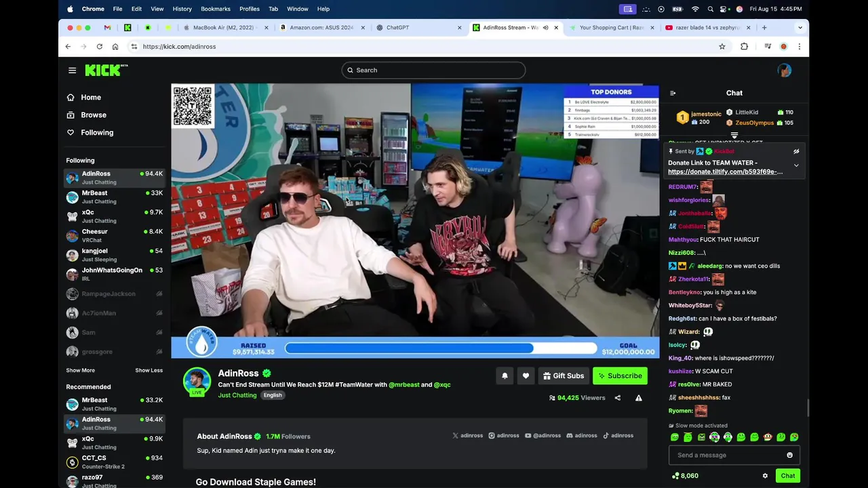This screenshot has width=868, height=488.
Task: Open chat settings gear icon
Action: pos(765,476)
